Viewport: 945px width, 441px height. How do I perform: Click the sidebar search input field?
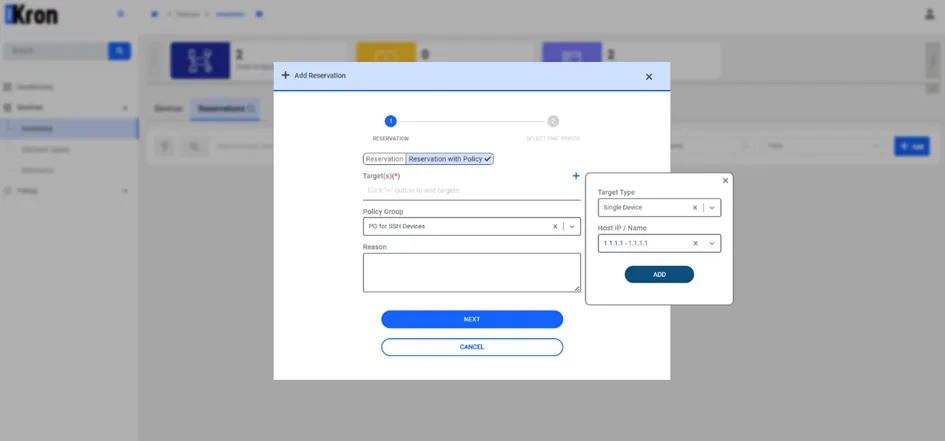(x=55, y=51)
